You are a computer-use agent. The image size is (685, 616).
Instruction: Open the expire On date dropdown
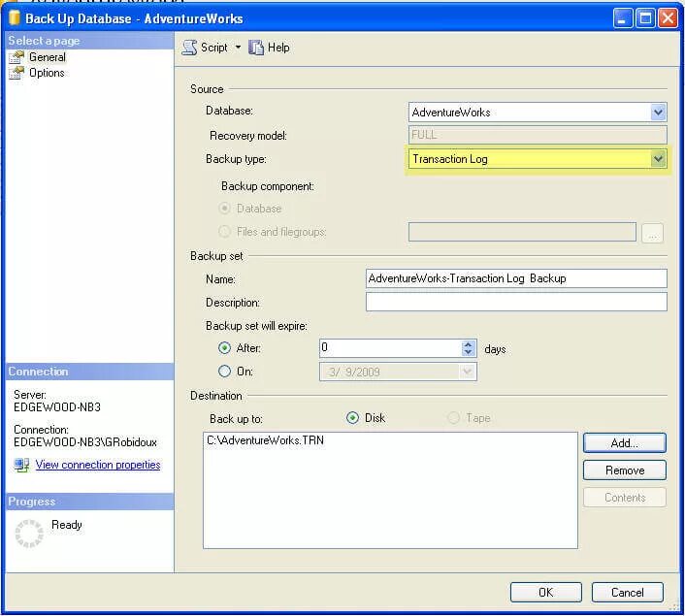(x=467, y=373)
